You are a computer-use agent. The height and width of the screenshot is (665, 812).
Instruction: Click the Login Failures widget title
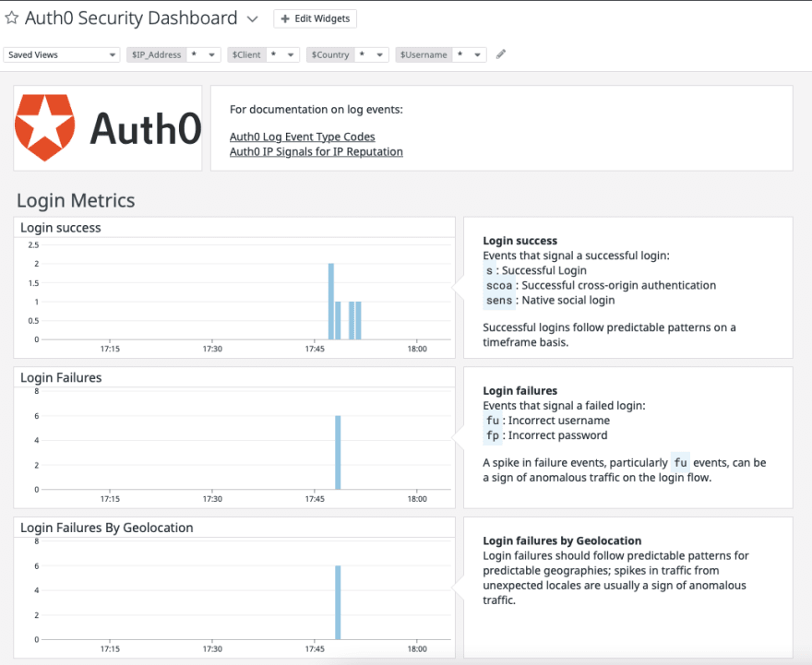click(x=61, y=378)
